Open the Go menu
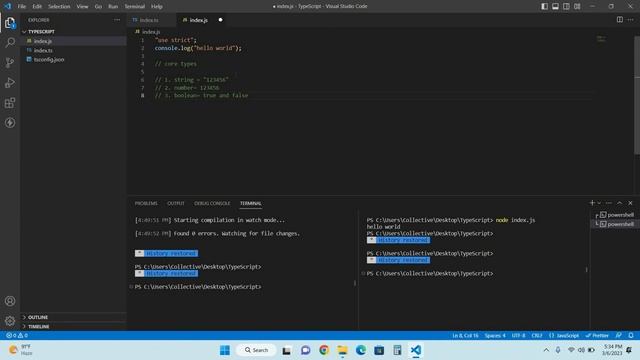This screenshot has height=360, width=640. (x=98, y=6)
